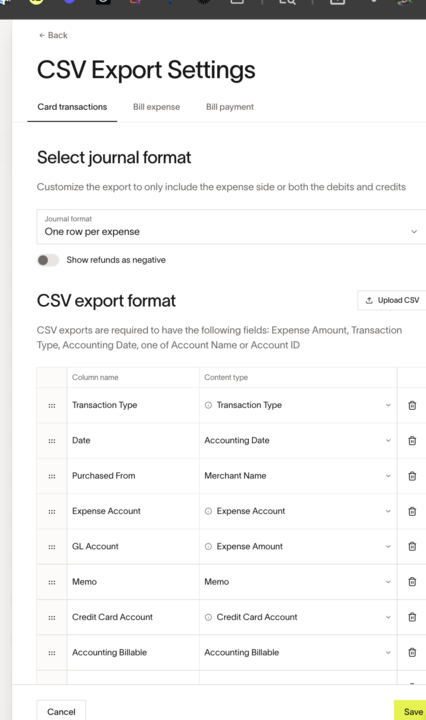Edit the Purchased From column name field

click(x=133, y=476)
